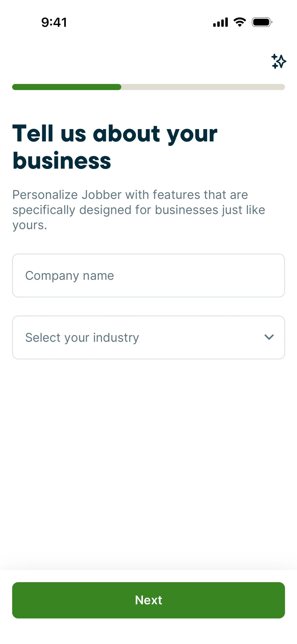The width and height of the screenshot is (297, 644).
Task: Tap the 'Personalize Jobber' description paragraph
Action: click(x=138, y=210)
